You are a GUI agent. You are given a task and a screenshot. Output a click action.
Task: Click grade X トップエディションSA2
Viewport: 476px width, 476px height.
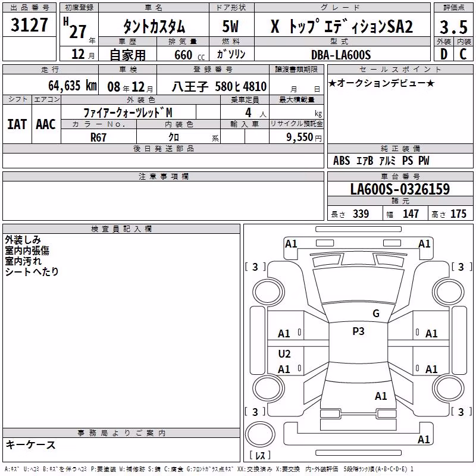tap(342, 26)
